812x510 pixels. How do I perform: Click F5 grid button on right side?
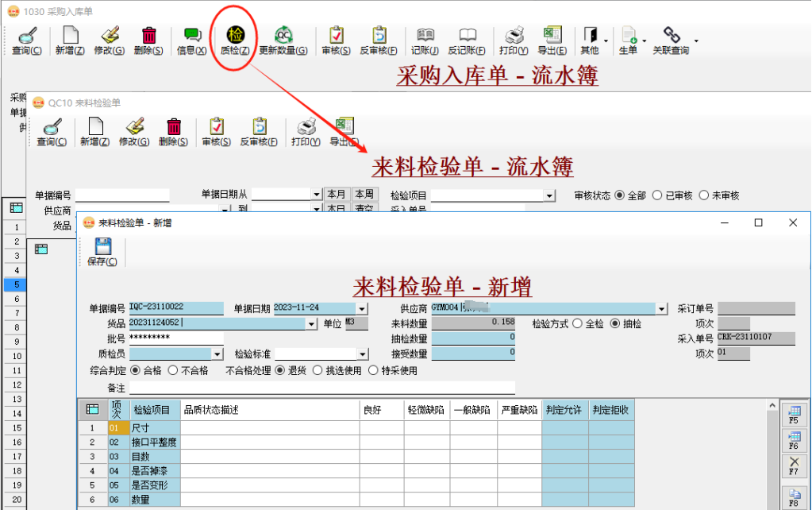click(794, 415)
